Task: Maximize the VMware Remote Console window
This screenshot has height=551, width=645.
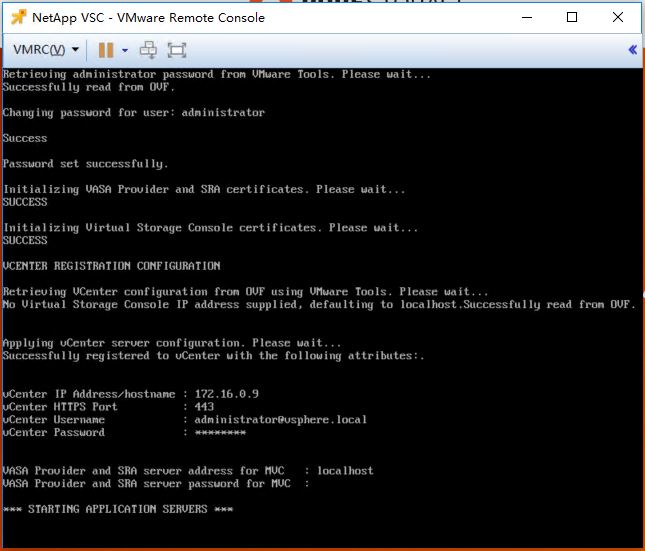Action: 572,17
